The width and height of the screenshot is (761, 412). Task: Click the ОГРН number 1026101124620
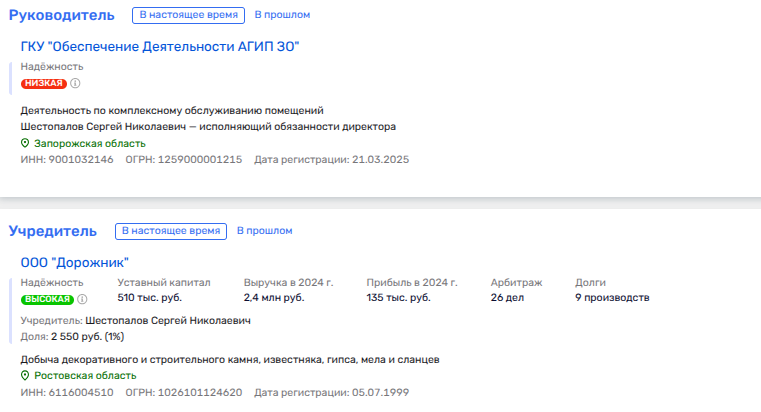click(198, 391)
